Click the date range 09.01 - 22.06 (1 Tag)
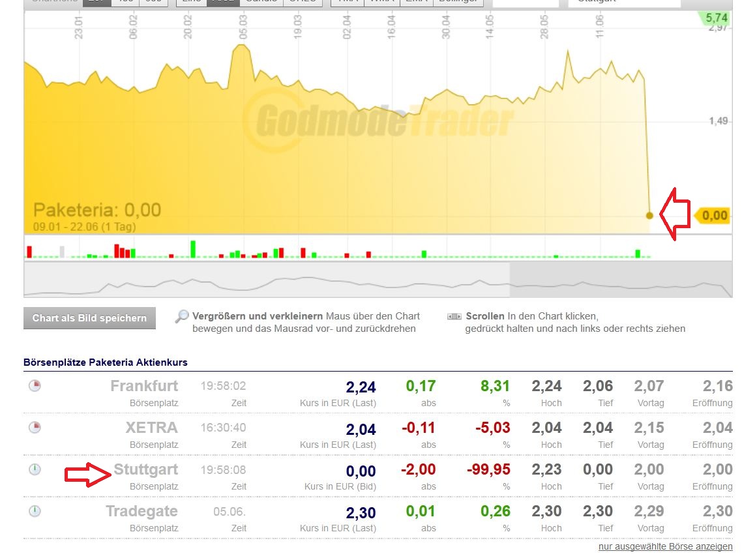Screen dimensions: 742x560 84,227
